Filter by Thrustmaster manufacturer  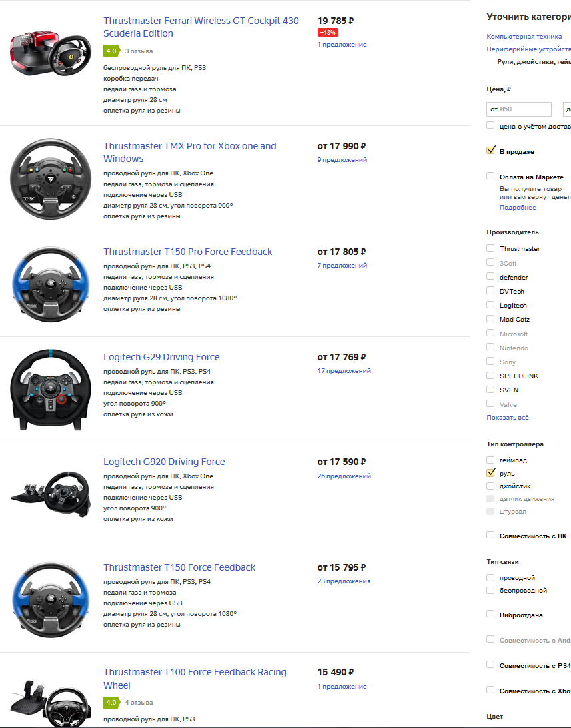490,248
